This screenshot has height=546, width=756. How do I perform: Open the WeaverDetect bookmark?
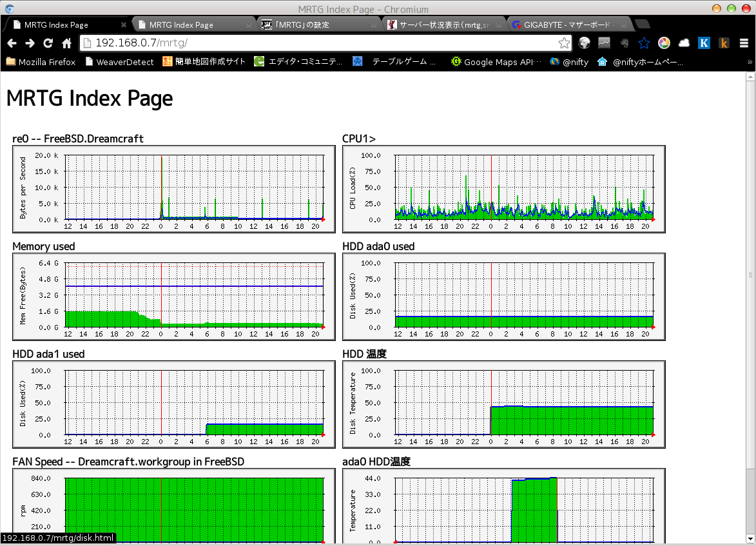(x=120, y=62)
